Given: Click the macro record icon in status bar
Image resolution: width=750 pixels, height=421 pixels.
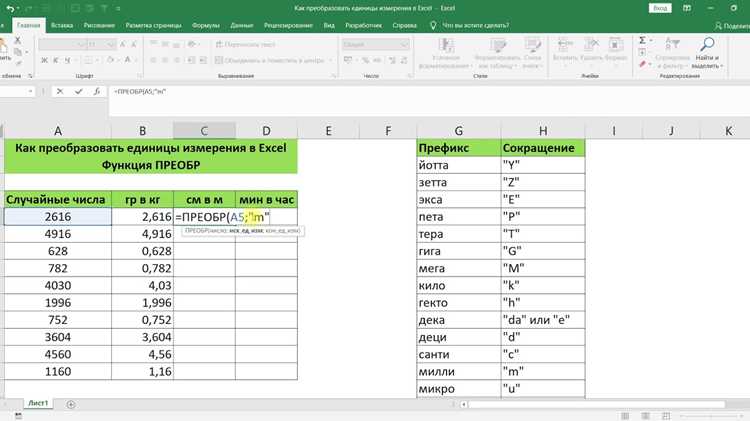Looking at the screenshot, I should 18,416.
